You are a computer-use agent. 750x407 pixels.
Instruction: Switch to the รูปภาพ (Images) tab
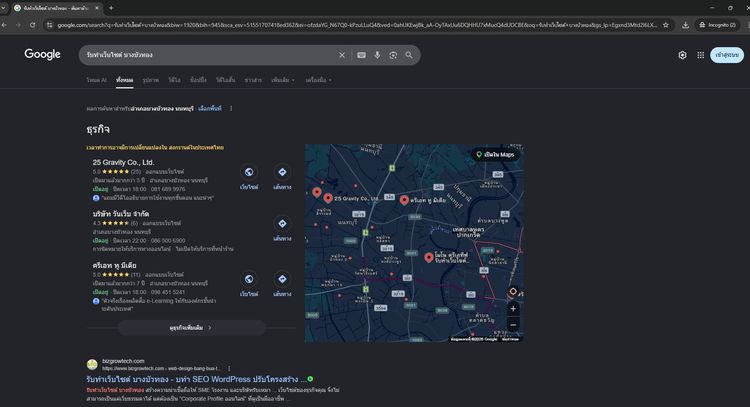point(151,80)
